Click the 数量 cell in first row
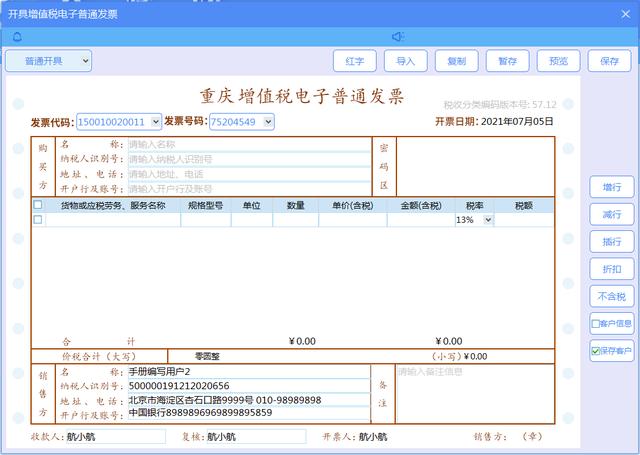This screenshot has width=640, height=455. pos(296,220)
